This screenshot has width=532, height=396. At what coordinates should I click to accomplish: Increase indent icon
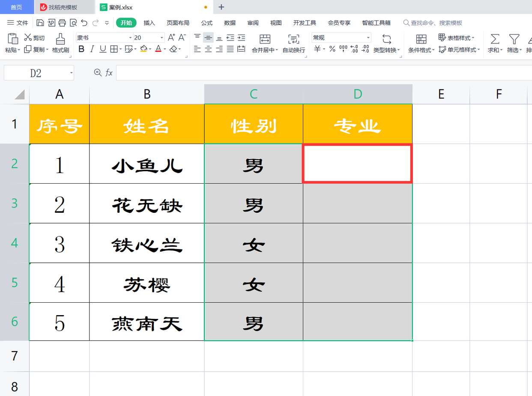coord(241,38)
